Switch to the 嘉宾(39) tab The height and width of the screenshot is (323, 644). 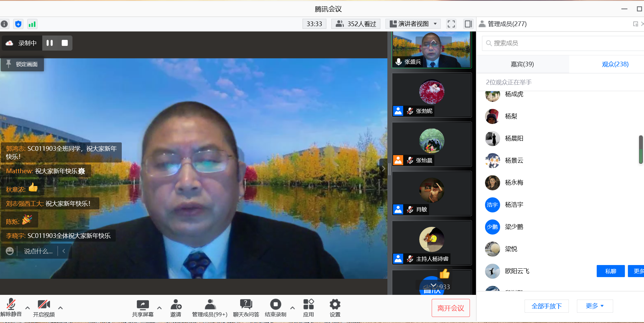522,64
